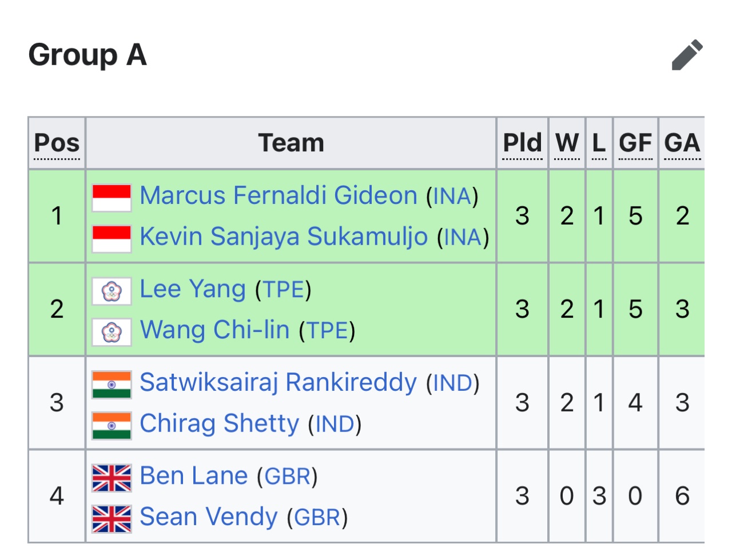Click Union Jack flag next to Ben Lane

click(x=112, y=478)
